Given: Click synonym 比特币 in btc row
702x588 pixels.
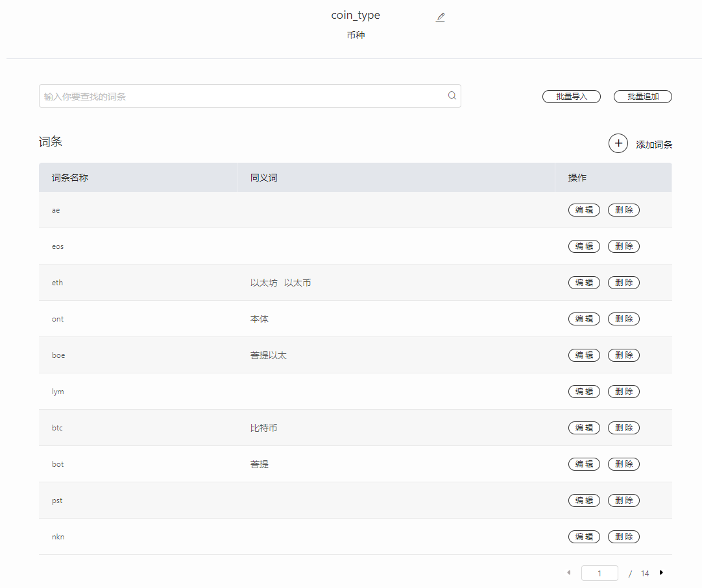Looking at the screenshot, I should pyautogui.click(x=263, y=427).
